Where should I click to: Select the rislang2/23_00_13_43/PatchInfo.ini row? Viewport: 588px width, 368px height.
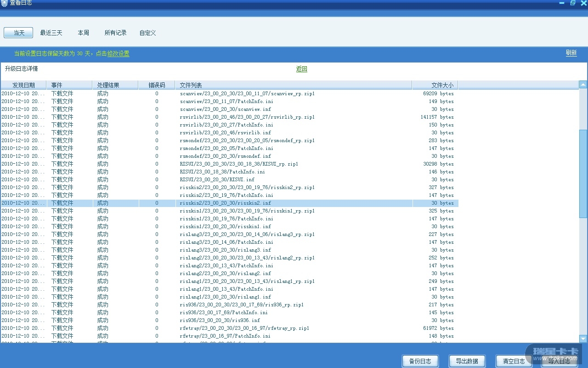pos(229,265)
